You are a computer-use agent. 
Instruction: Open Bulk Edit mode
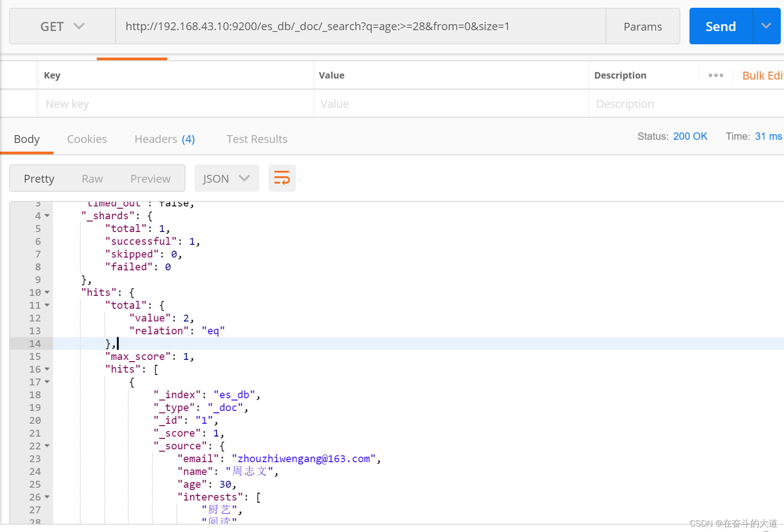(x=763, y=75)
